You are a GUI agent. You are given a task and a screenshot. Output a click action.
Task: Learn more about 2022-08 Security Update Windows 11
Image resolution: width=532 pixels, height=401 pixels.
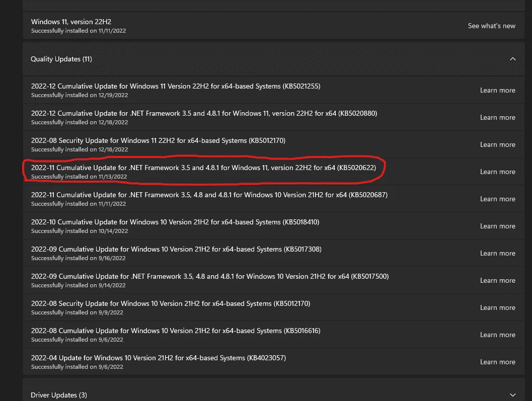tap(497, 144)
